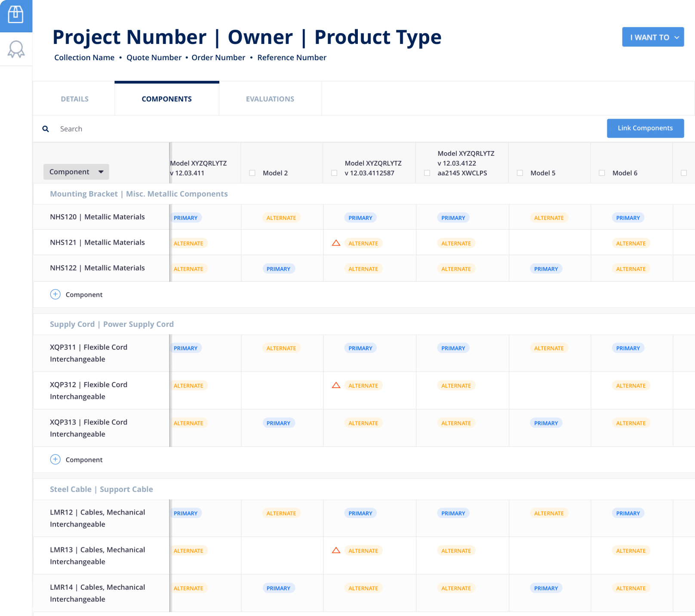Open the Evaluations tab
Screen dimensions: 695x616
pos(270,99)
